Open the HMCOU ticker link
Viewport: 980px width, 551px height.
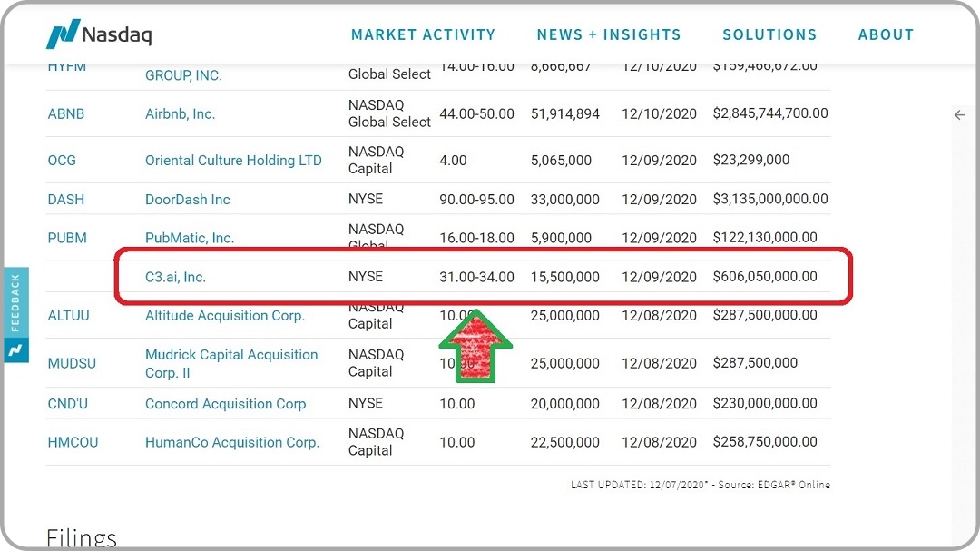pos(73,443)
